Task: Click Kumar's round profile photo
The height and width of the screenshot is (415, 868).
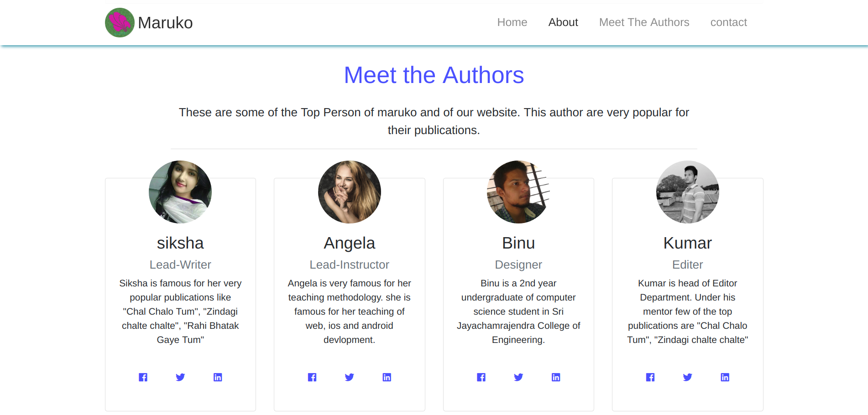Action: [688, 192]
